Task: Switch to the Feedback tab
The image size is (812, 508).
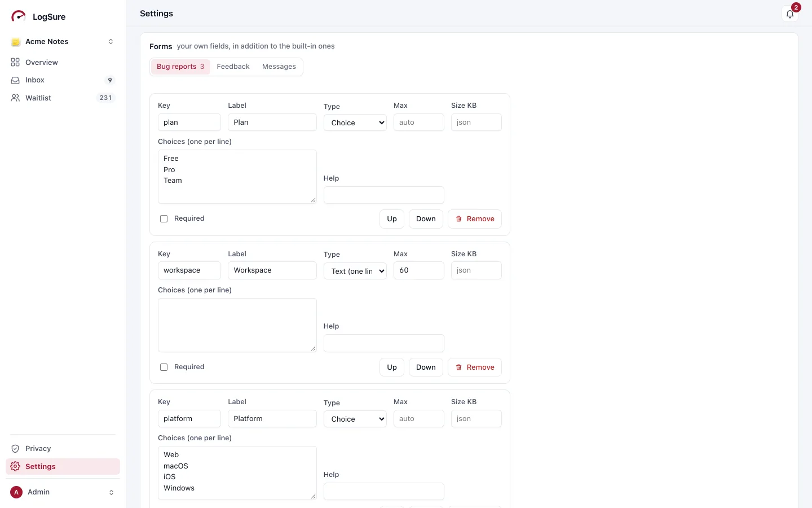Action: pyautogui.click(x=233, y=67)
